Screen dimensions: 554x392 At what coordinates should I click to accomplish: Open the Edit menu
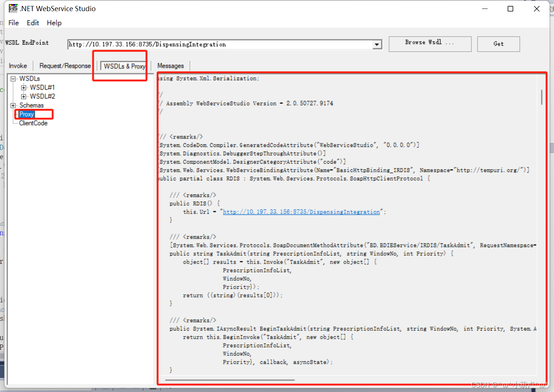(x=33, y=23)
